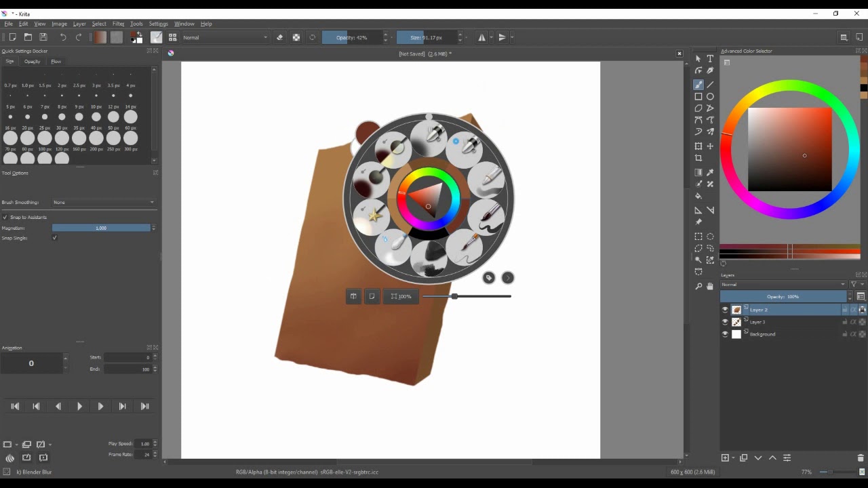
Task: Jump to first frame button
Action: click(x=15, y=407)
